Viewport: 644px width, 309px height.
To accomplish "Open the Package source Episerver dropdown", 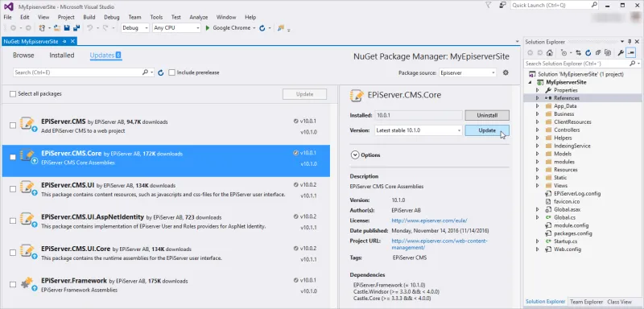I will click(x=468, y=72).
